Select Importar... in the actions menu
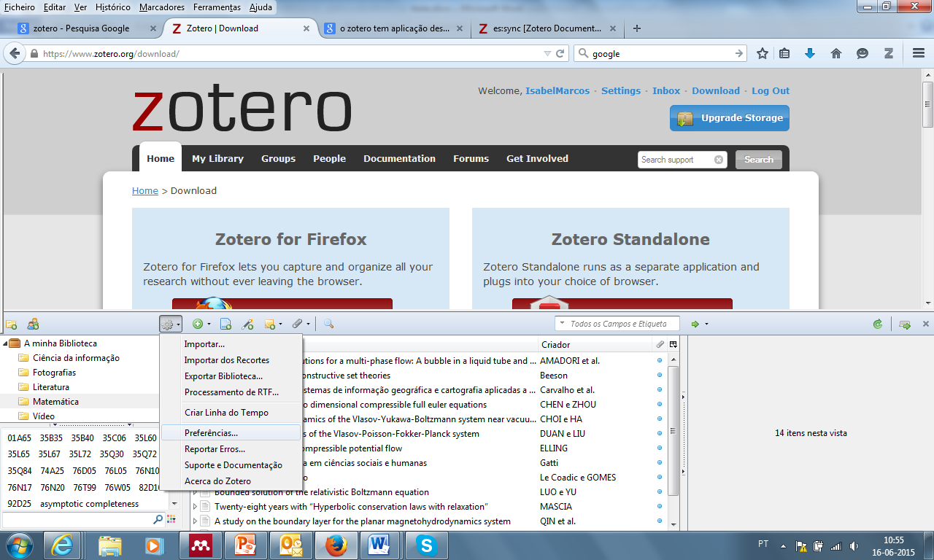This screenshot has width=934, height=560. pyautogui.click(x=231, y=344)
